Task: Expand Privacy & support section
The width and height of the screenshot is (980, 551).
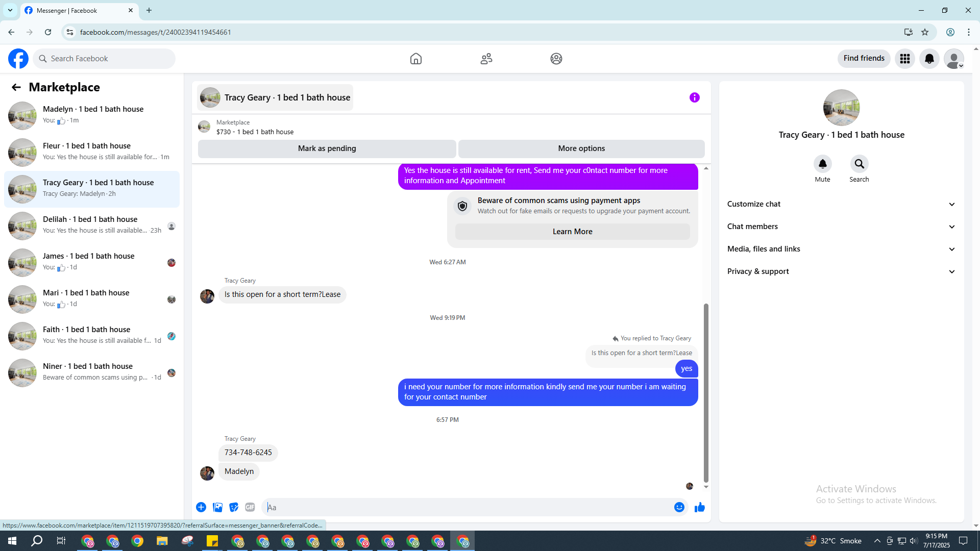Action: (842, 271)
